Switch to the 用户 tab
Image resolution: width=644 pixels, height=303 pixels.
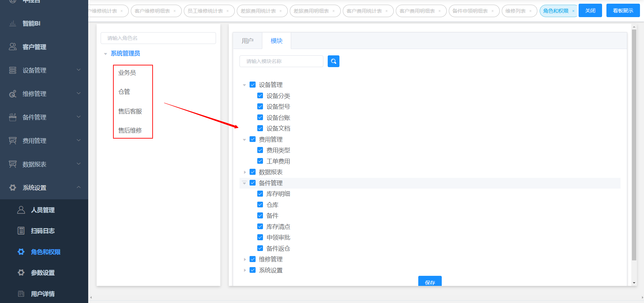[x=248, y=41]
